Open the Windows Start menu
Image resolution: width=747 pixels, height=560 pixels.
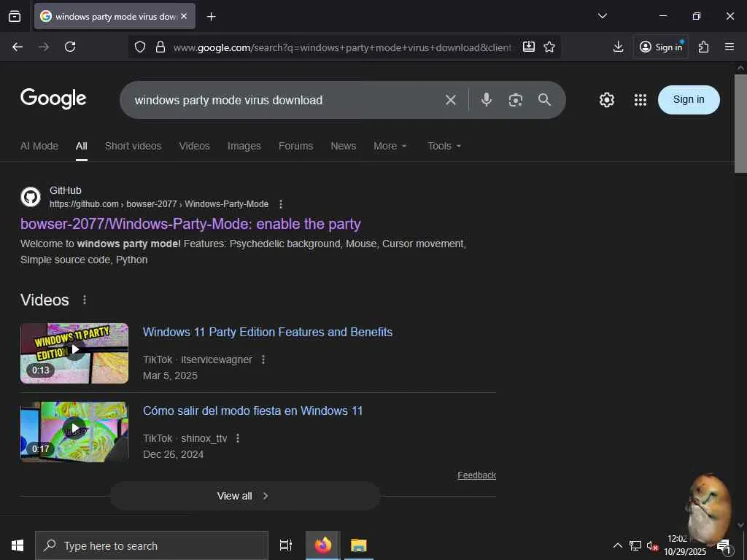click(18, 545)
